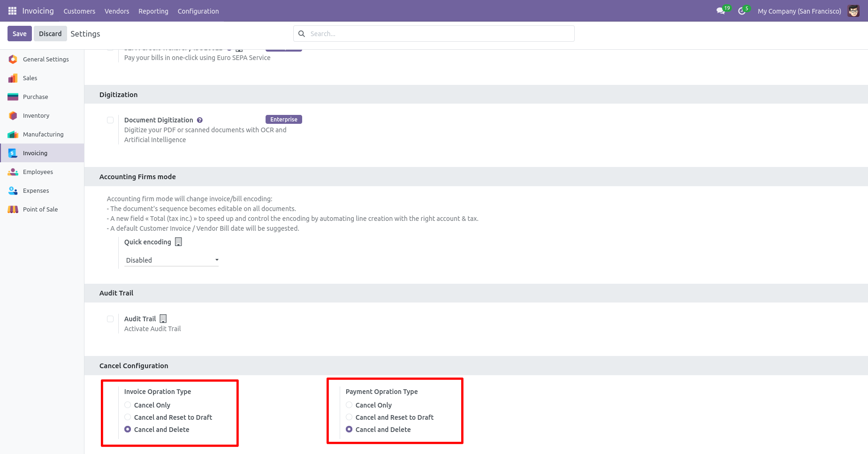
Task: Open the Reporting menu
Action: click(153, 11)
